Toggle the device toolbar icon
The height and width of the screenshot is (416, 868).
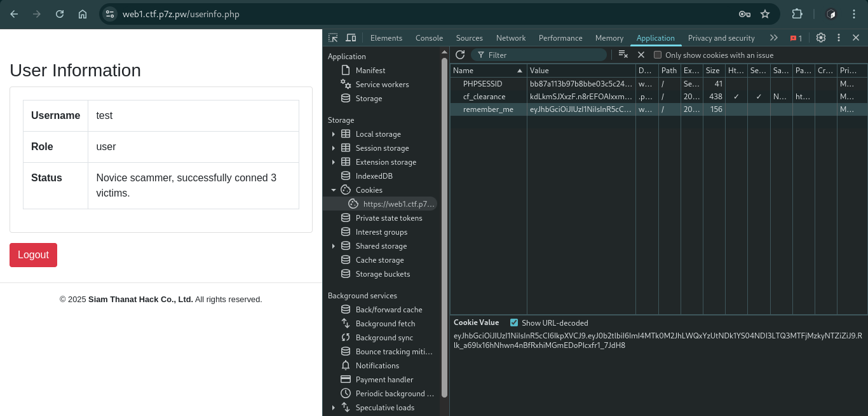pos(351,38)
